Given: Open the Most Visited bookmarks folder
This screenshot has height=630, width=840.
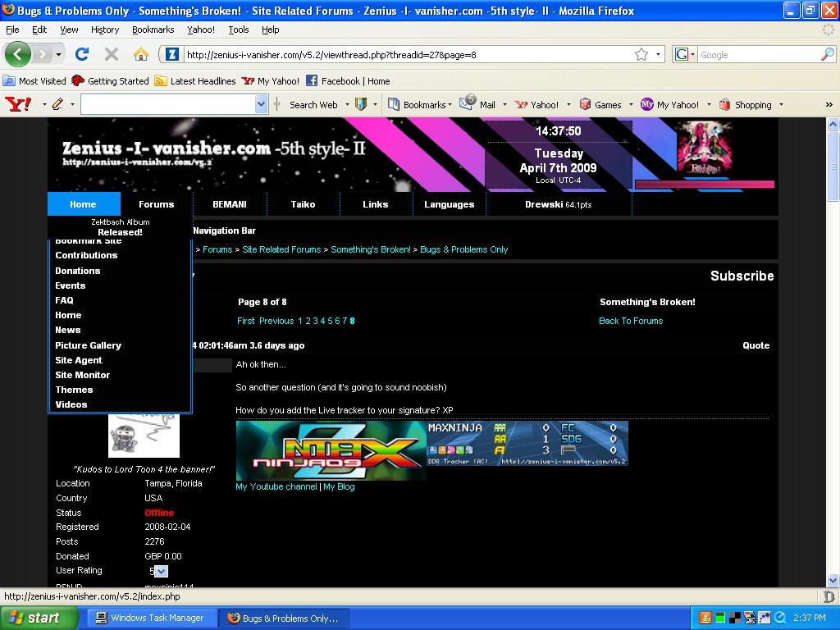Looking at the screenshot, I should tap(34, 81).
